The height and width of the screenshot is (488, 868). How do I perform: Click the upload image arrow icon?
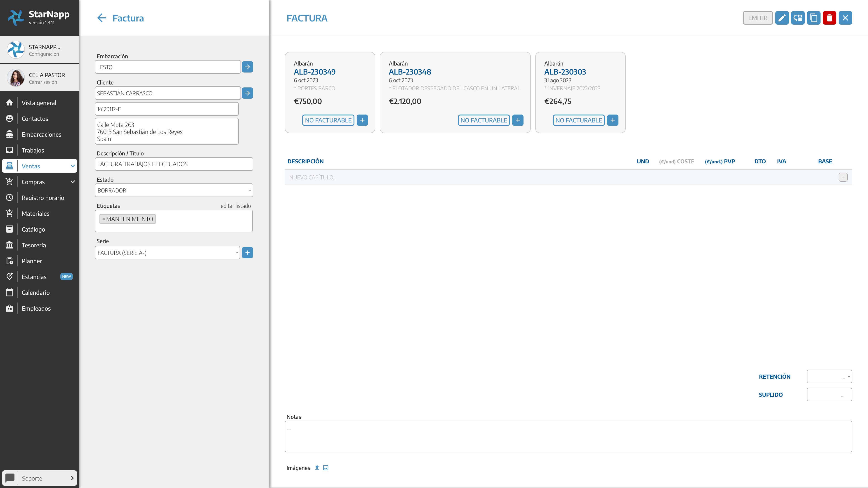click(x=317, y=467)
